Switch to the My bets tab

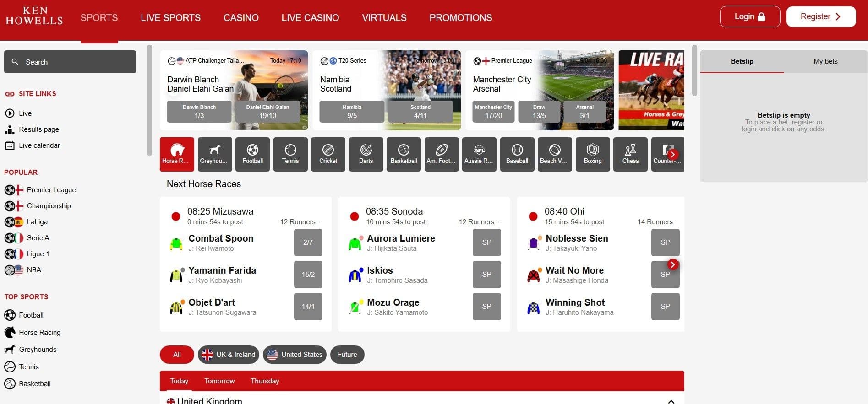pos(825,61)
